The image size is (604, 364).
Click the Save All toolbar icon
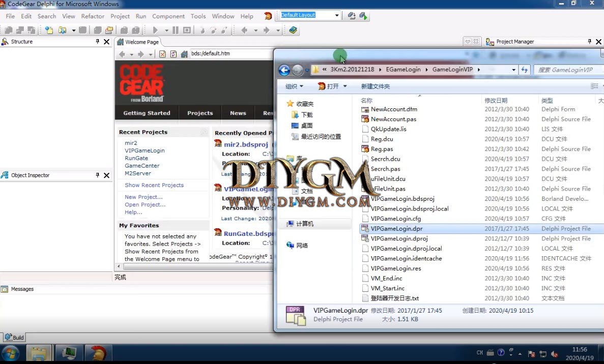click(x=98, y=30)
